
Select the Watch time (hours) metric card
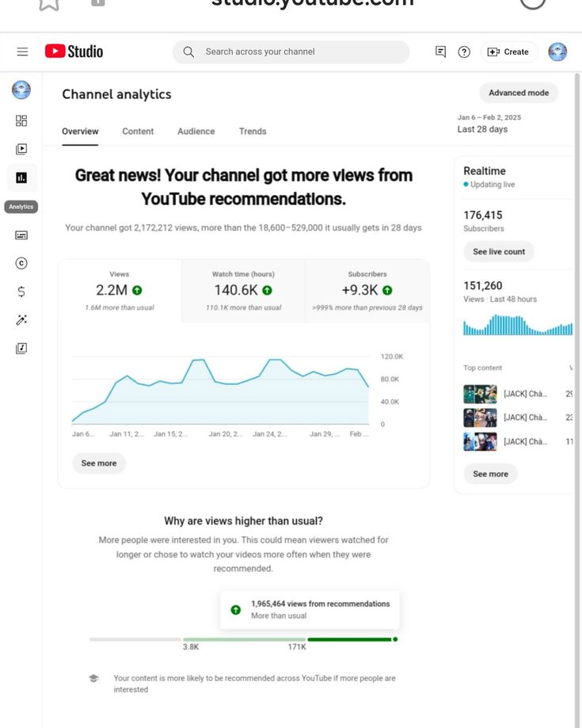(x=243, y=291)
